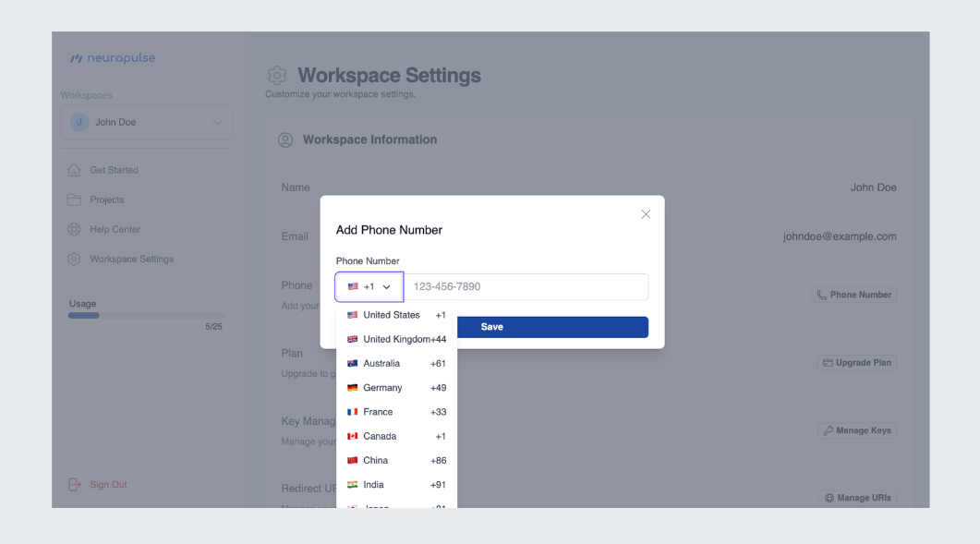Click the Usage progress bar
Screen dimensions: 980x544
coord(146,316)
